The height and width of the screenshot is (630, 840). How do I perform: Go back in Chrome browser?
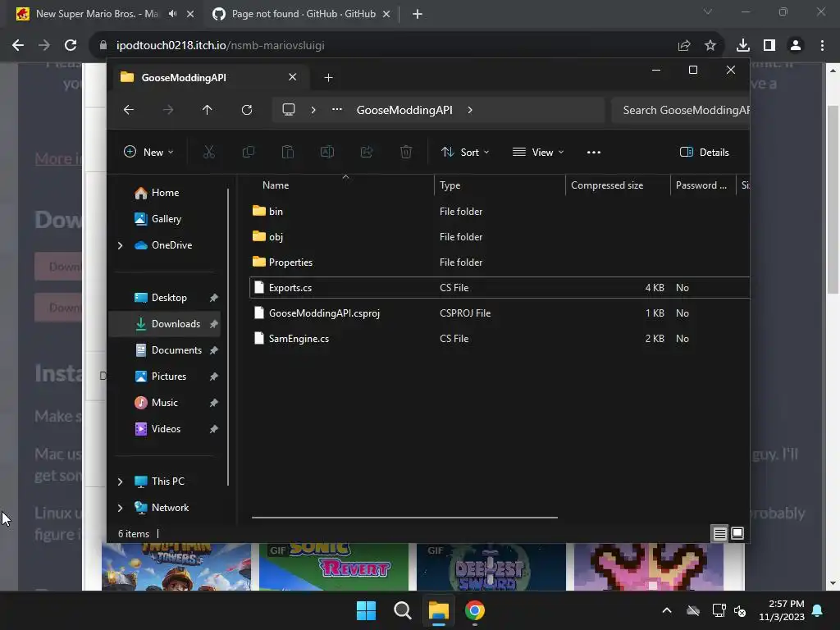point(18,46)
